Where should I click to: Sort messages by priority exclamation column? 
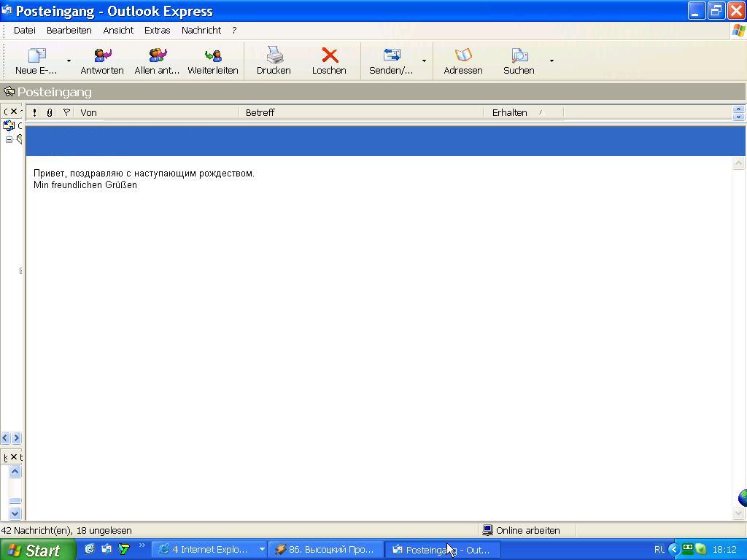[34, 112]
